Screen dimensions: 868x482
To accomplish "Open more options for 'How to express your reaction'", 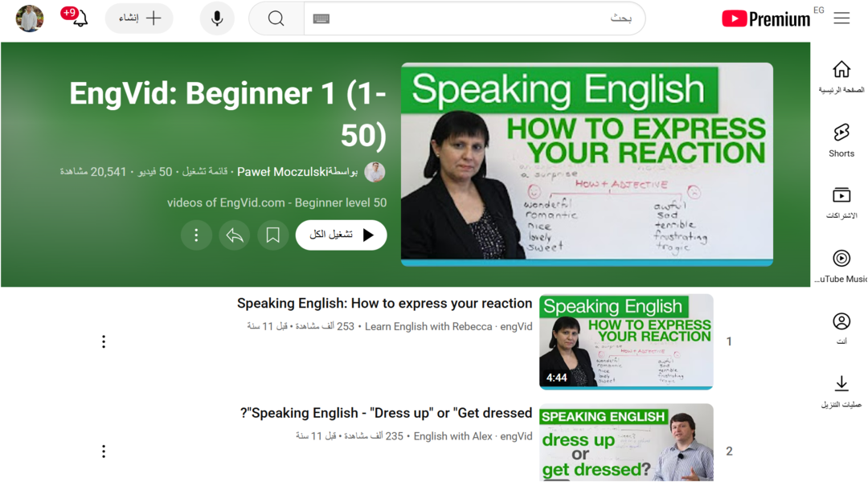I will click(104, 341).
